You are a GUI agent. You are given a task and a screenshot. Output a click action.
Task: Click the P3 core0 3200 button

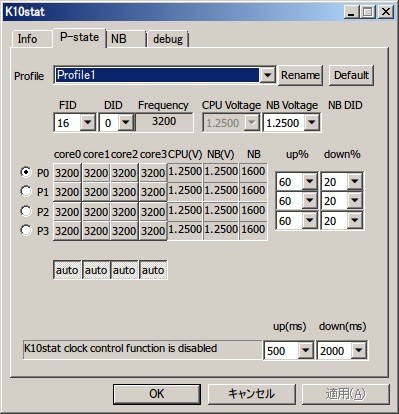(x=67, y=231)
